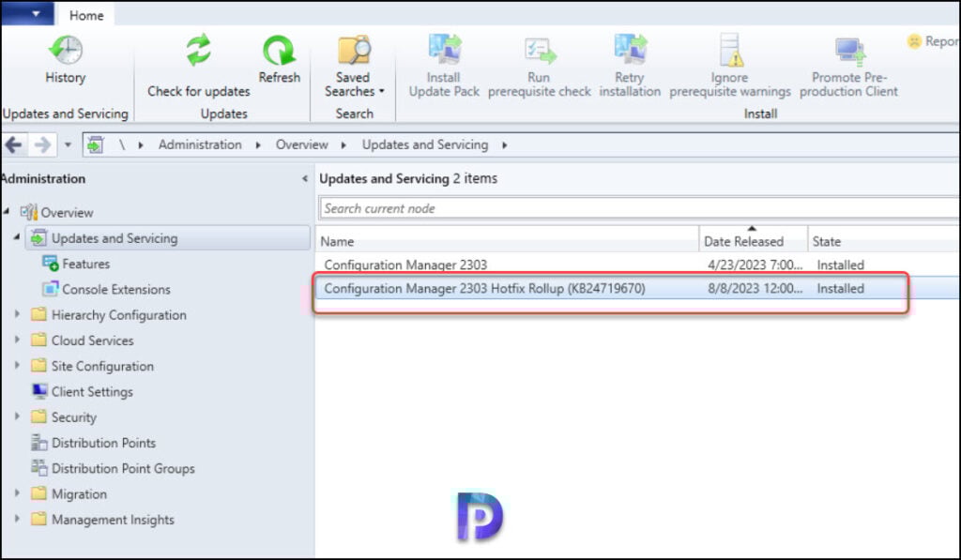Expand the Cloud Services tree node
961x560 pixels.
(x=17, y=340)
